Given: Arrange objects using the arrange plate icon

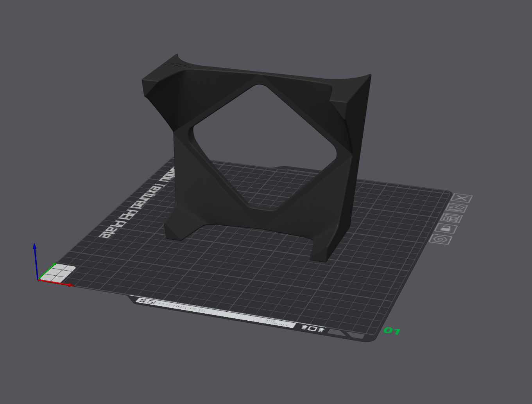Looking at the screenshot, I should [x=451, y=218].
